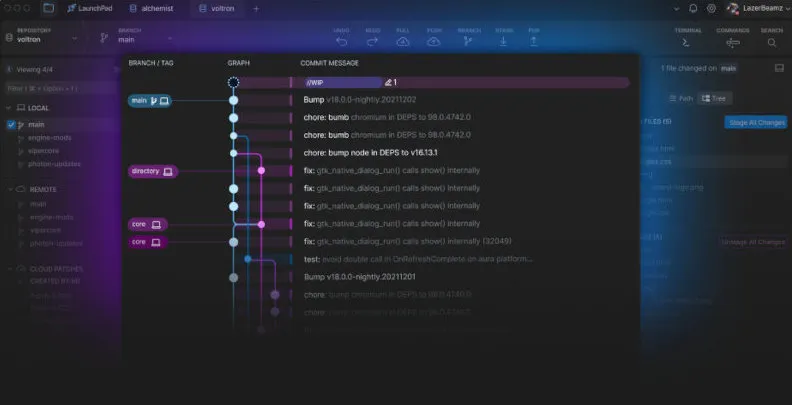This screenshot has height=405, width=792.
Task: Create a branch with the Branch toolbar icon
Action: pos(468,42)
